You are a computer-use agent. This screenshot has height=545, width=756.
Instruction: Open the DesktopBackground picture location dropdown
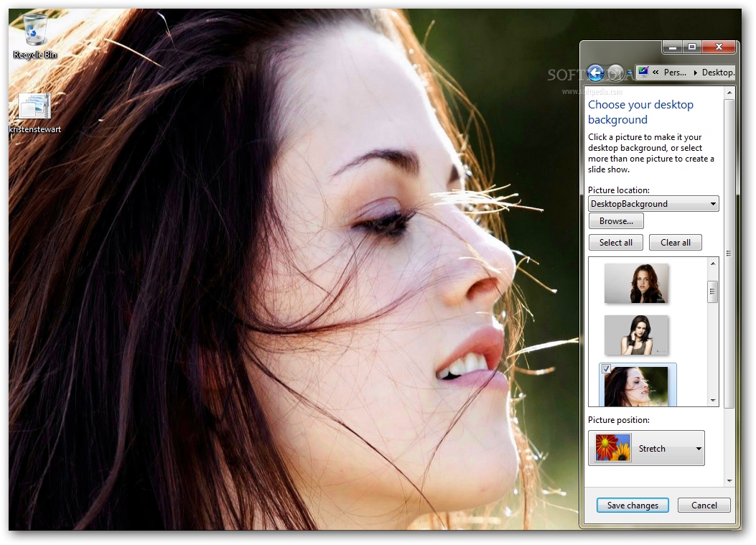(653, 203)
